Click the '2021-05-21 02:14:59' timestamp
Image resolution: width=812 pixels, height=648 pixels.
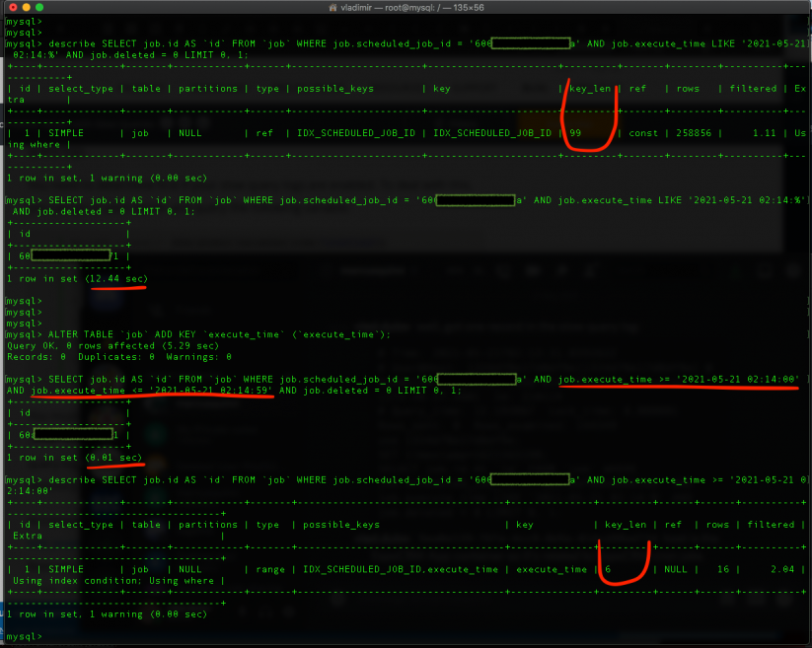pos(211,391)
